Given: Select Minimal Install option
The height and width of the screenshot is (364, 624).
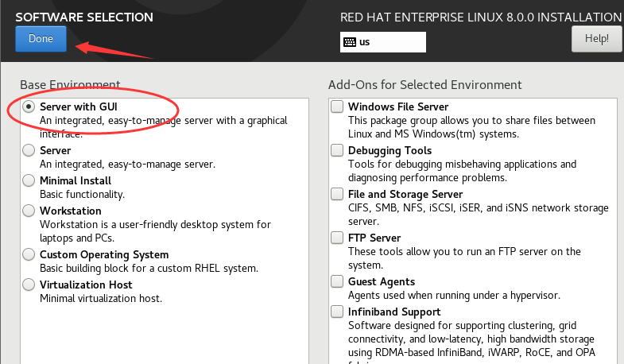Looking at the screenshot, I should pos(29,180).
